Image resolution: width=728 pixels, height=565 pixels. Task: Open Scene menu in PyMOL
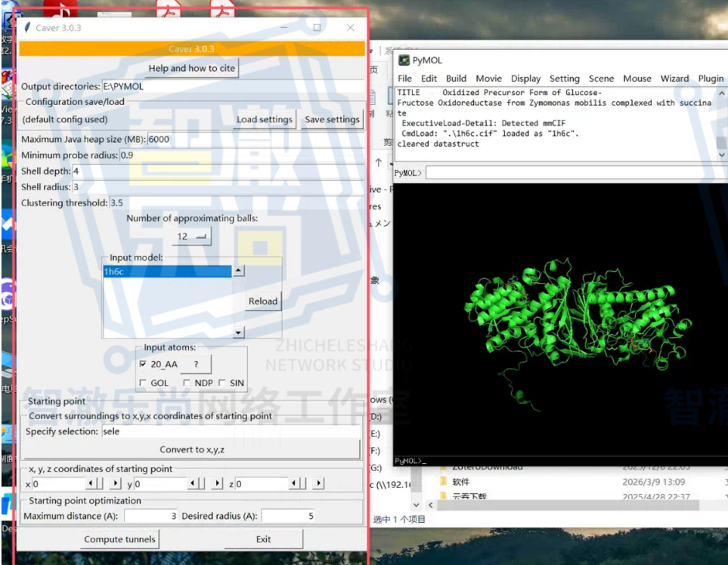[x=601, y=79]
